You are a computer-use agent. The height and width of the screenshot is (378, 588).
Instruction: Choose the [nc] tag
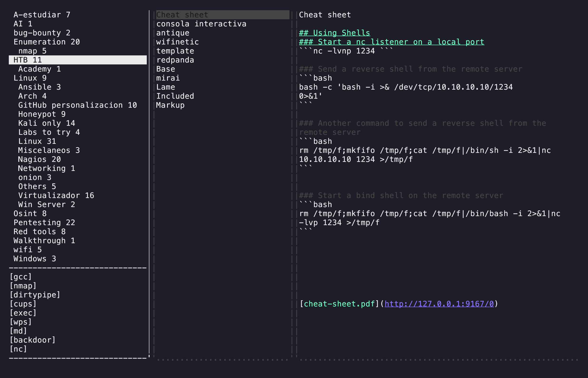click(18, 349)
